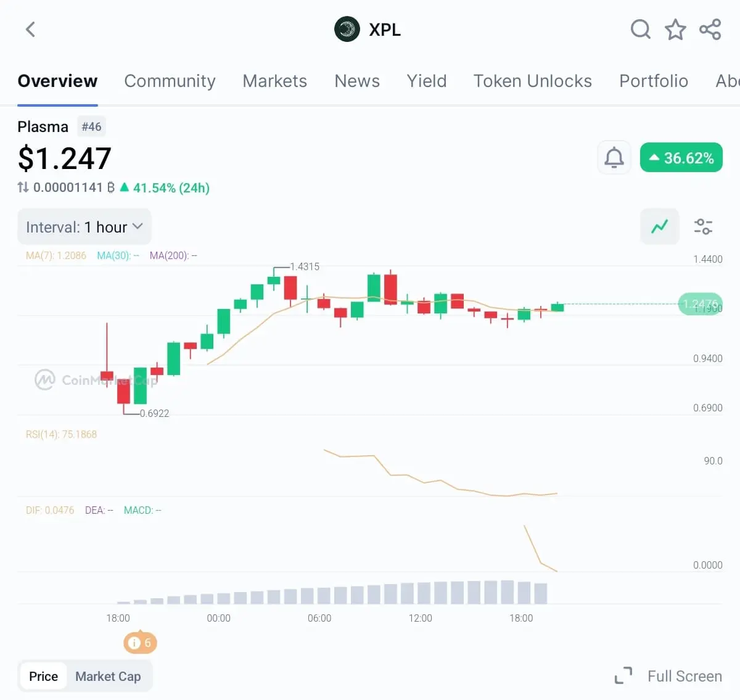
Task: Tap the back arrow icon
Action: click(x=30, y=29)
